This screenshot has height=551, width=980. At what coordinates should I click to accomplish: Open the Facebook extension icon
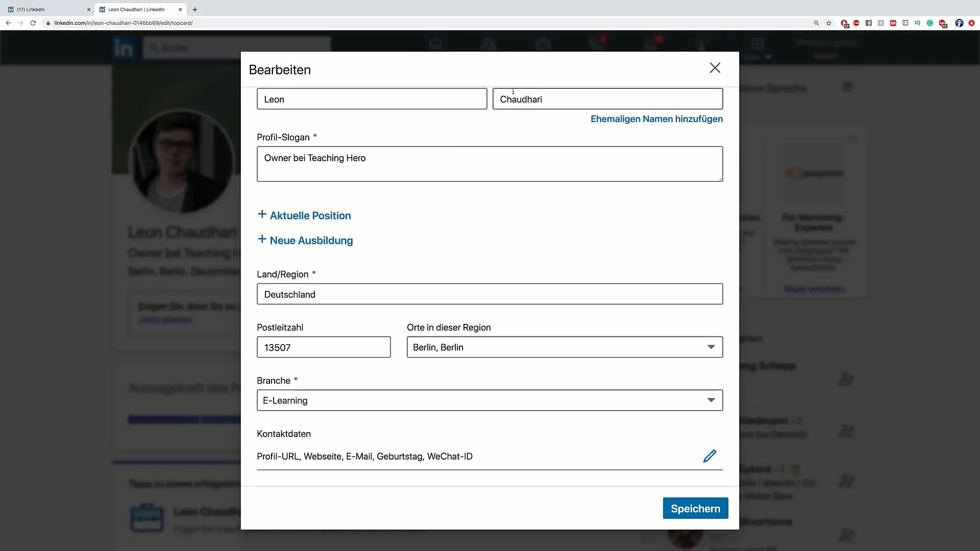868,23
